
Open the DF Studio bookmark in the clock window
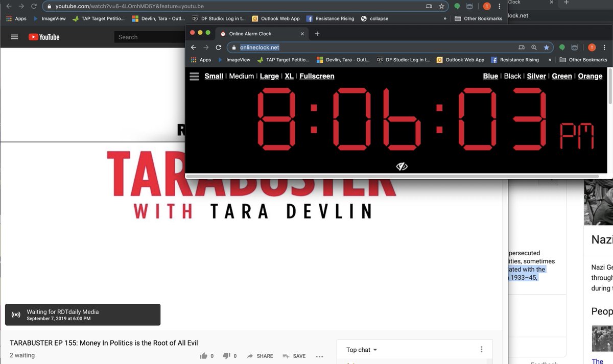coord(404,60)
